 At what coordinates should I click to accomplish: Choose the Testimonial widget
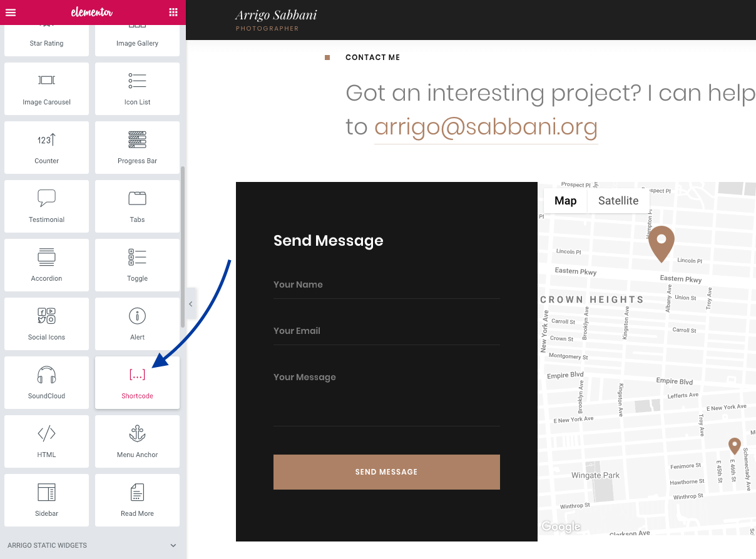pyautogui.click(x=47, y=206)
